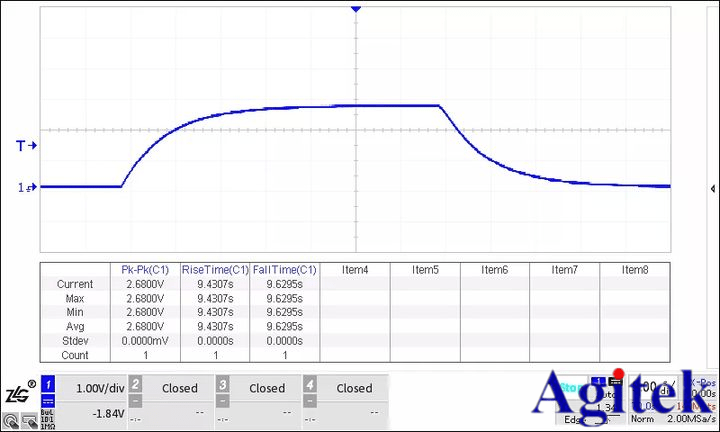This screenshot has height=432, width=720.
Task: Enable closed channel 3
Action: [267, 388]
